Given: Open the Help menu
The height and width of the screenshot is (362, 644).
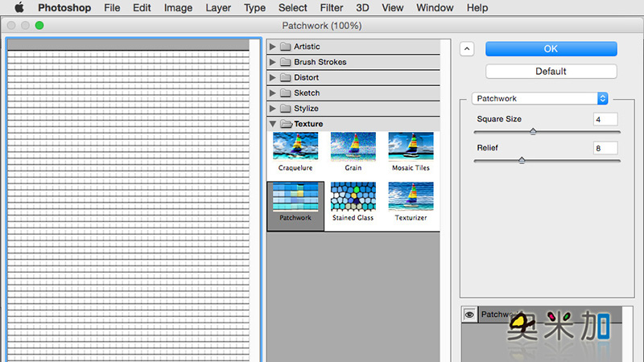Looking at the screenshot, I should point(477,8).
